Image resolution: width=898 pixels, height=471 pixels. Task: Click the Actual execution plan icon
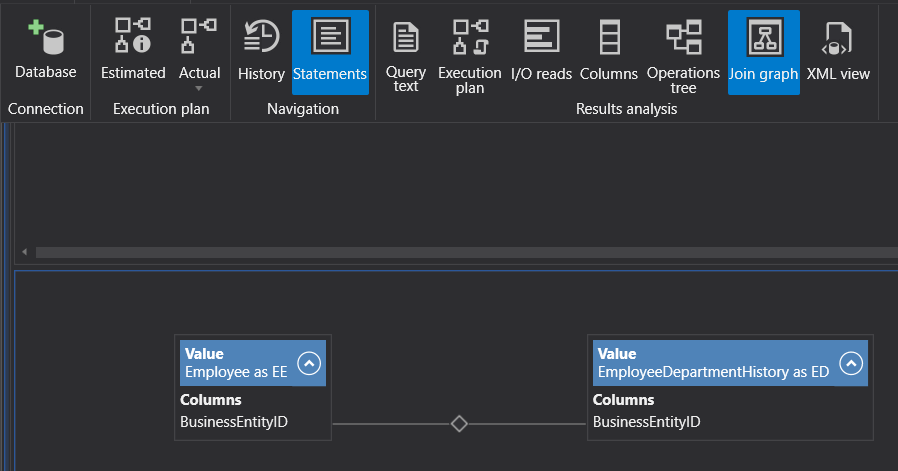point(199,40)
